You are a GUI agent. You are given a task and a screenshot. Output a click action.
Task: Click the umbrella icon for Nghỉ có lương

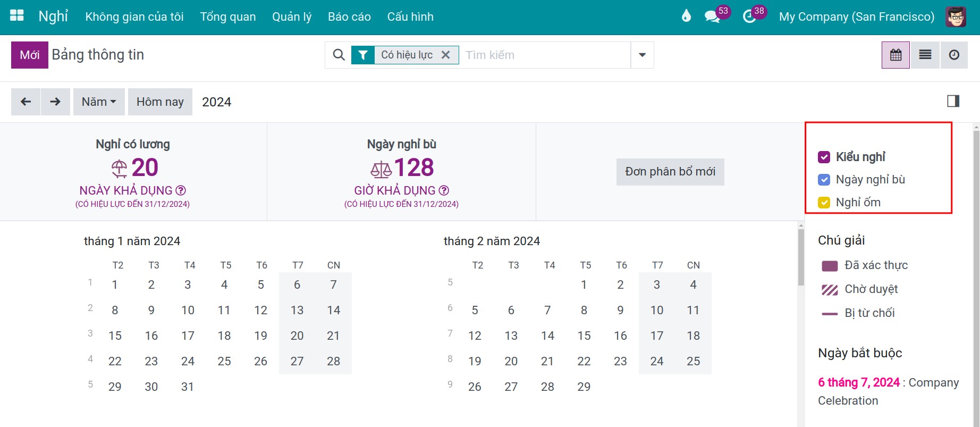point(119,169)
